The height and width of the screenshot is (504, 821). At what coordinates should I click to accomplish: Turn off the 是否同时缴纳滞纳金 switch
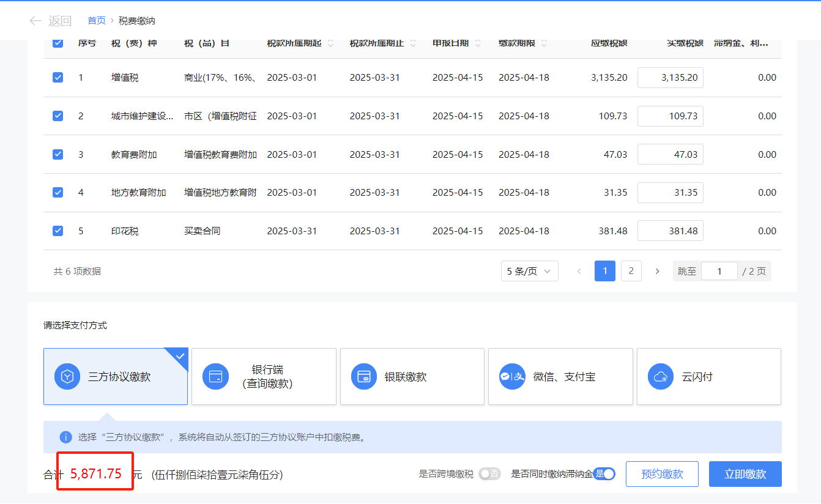pos(604,474)
